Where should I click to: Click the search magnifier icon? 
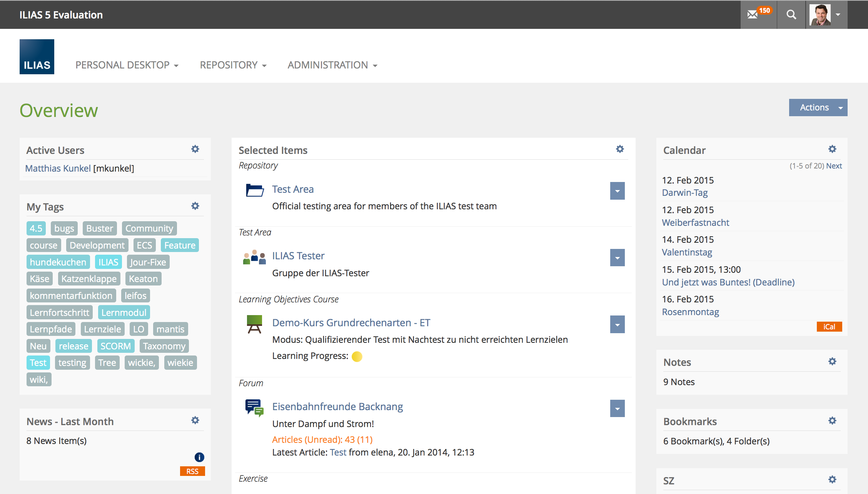pyautogui.click(x=791, y=15)
